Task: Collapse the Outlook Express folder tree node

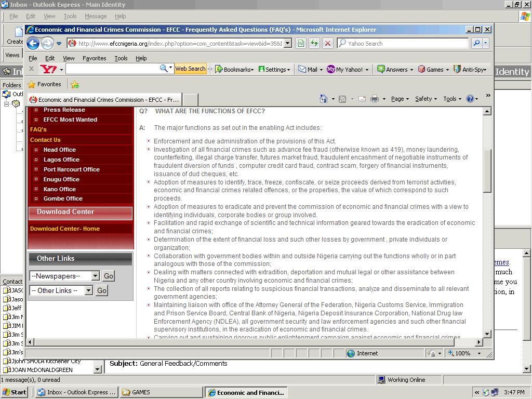Action: [x=6, y=104]
